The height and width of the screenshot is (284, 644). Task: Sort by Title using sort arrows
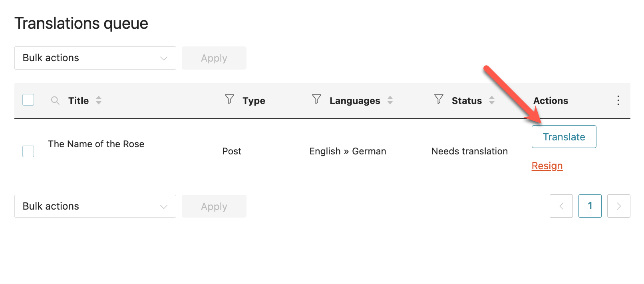[x=99, y=100]
